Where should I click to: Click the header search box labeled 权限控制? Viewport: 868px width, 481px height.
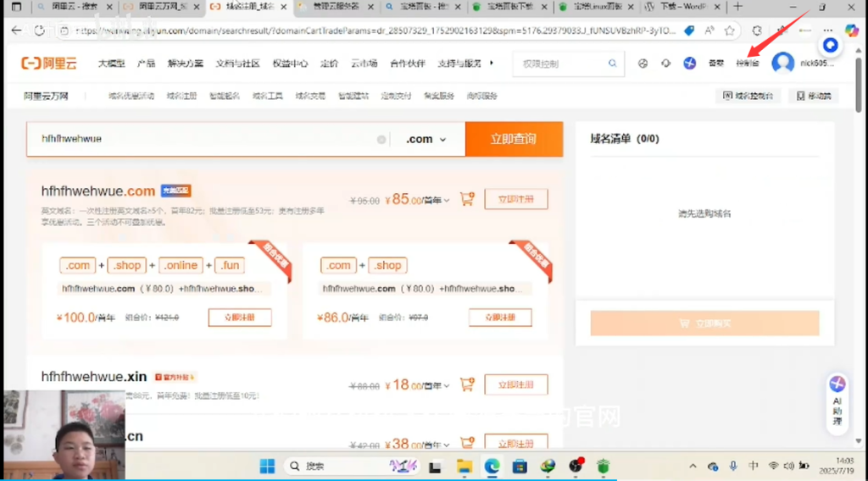569,64
